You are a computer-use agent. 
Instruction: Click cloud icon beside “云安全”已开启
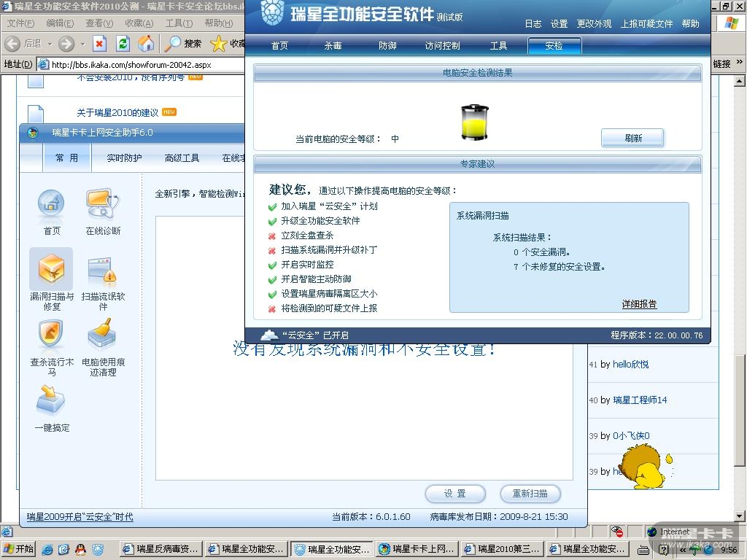coord(270,335)
